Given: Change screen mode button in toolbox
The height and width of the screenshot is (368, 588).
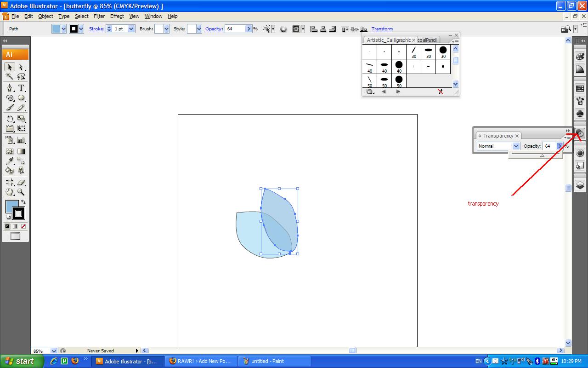Looking at the screenshot, I should (15, 236).
